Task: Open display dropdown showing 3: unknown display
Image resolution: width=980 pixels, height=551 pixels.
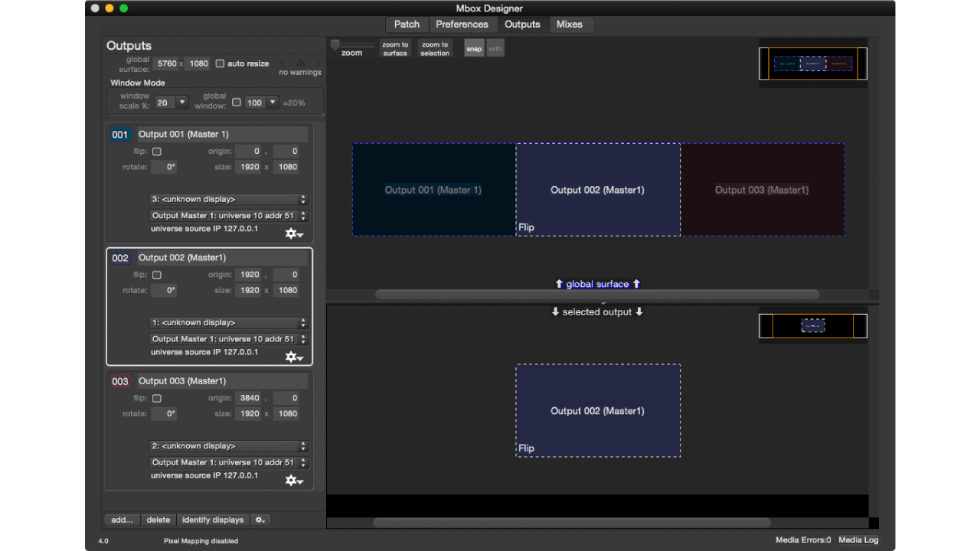Action: 229,200
